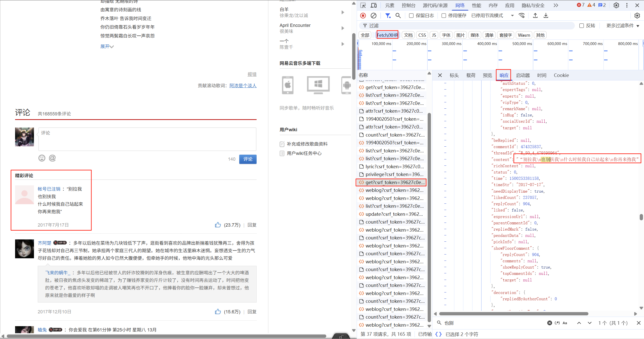
Task: Toggle device toolbar emulation icon
Action: [x=374, y=5]
